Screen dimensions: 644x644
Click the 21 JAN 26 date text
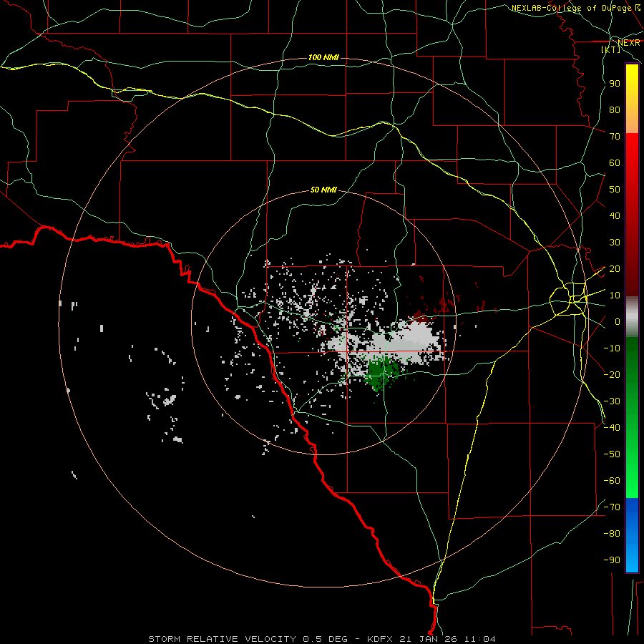pyautogui.click(x=429, y=639)
